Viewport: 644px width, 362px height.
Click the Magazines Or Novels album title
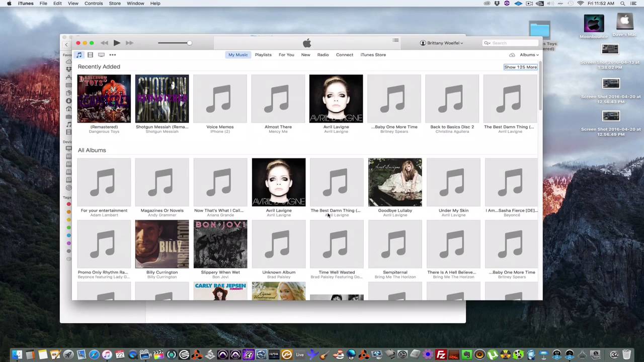pyautogui.click(x=162, y=210)
